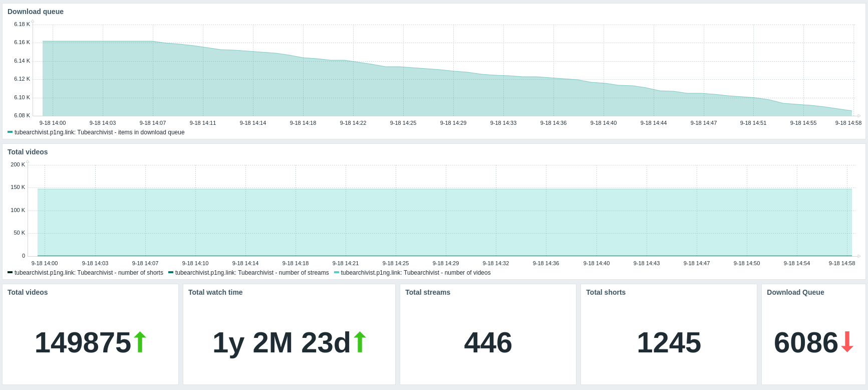Click the 'number of videos' legend label
868x390 pixels.
point(416,273)
